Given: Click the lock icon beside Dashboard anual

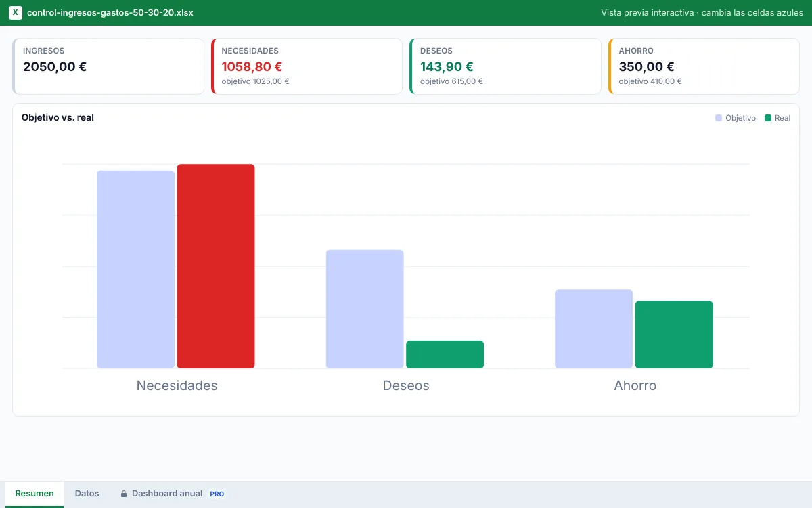Looking at the screenshot, I should click(124, 494).
